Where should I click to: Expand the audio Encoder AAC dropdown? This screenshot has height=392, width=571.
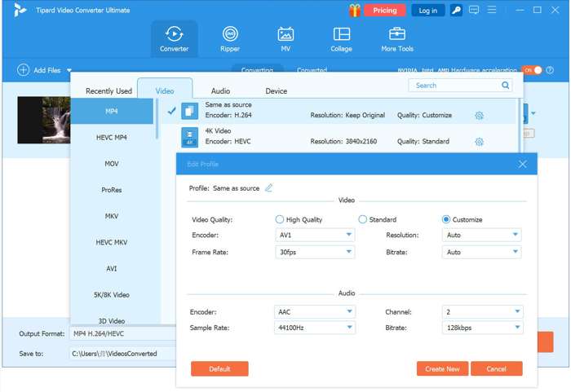click(x=315, y=311)
